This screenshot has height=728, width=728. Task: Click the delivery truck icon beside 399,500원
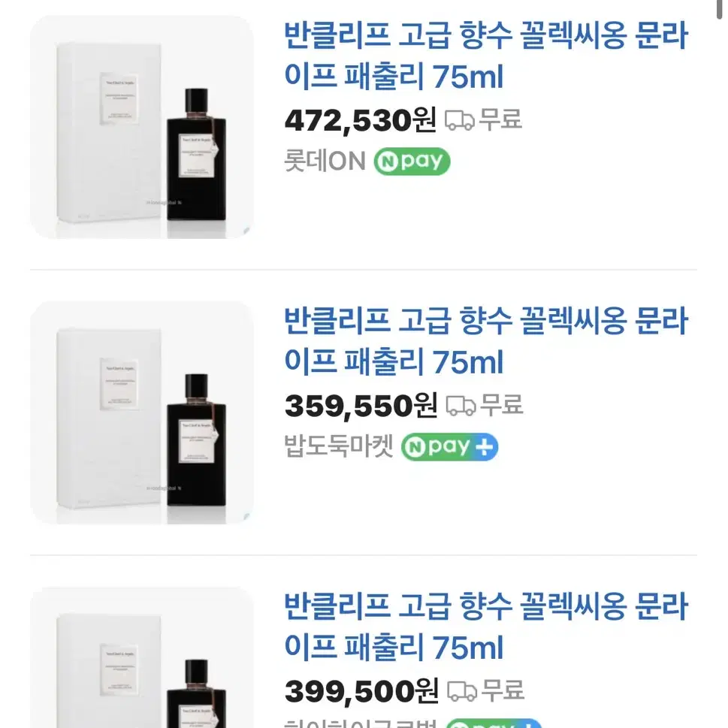[462, 691]
